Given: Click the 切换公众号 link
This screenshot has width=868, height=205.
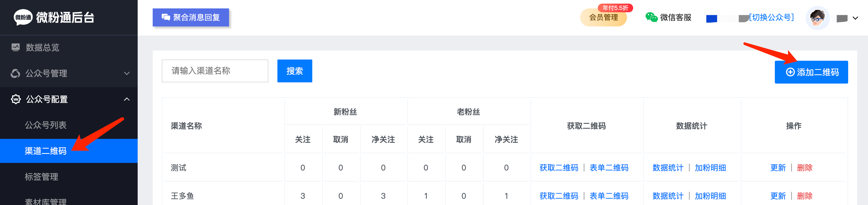Looking at the screenshot, I should [771, 17].
